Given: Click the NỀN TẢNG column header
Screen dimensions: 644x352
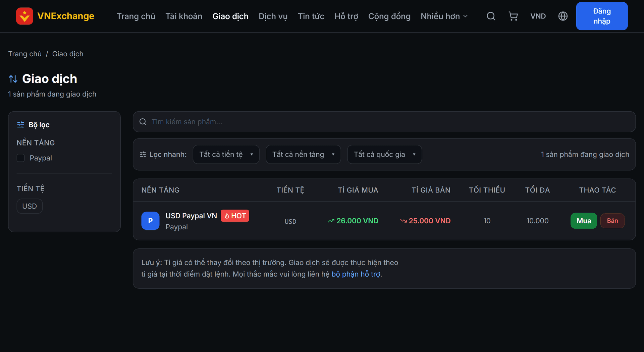Looking at the screenshot, I should coord(160,190).
